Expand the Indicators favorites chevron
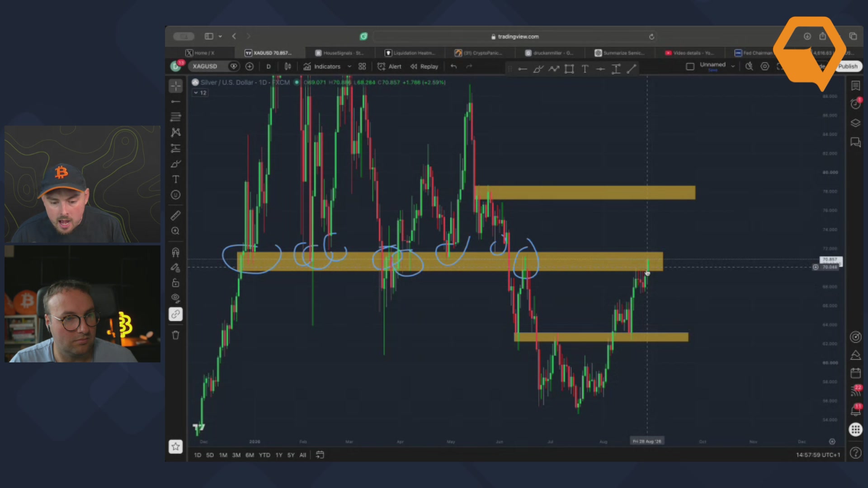Image resolution: width=868 pixels, height=488 pixels. (x=349, y=66)
